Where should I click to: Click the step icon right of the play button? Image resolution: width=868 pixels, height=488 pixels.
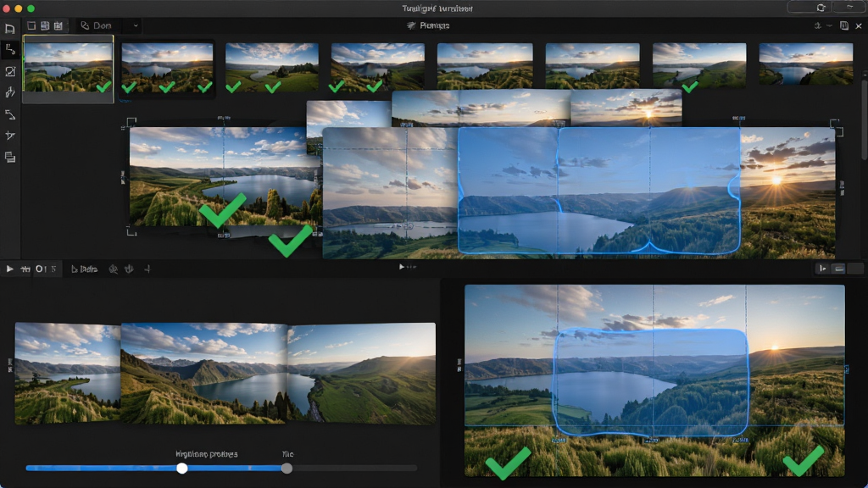pyautogui.click(x=25, y=269)
